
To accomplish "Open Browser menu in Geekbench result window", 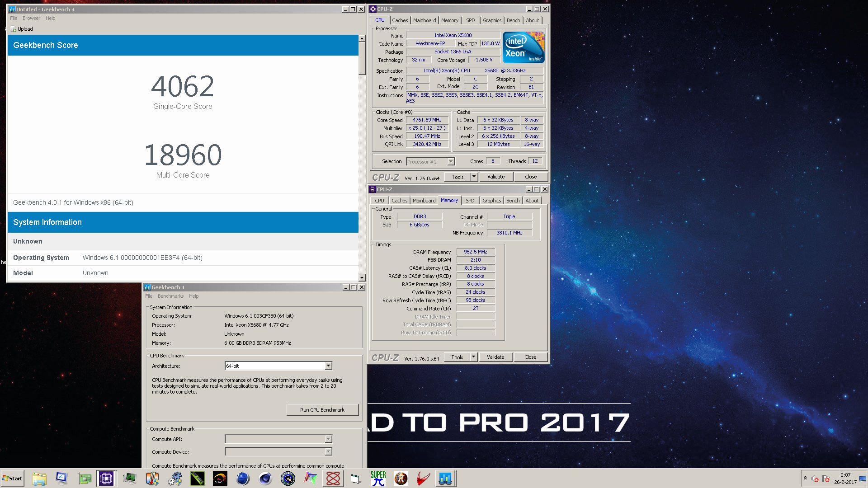I will coord(31,18).
